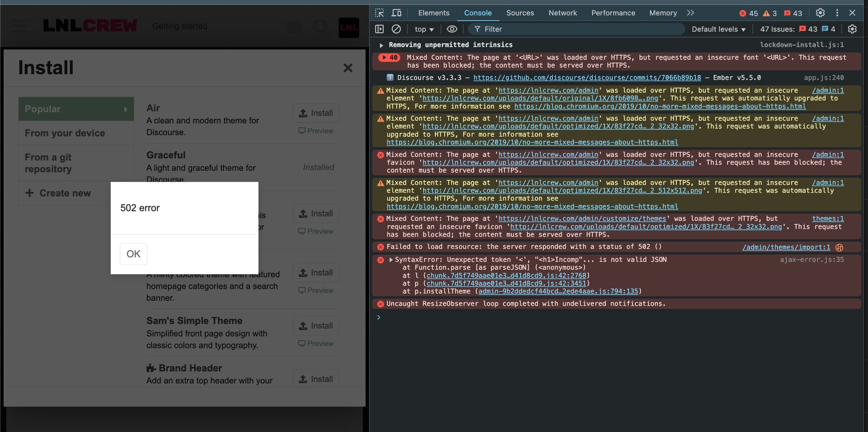Click the DevTools three-dot customize menu
868x432 pixels.
click(x=837, y=13)
